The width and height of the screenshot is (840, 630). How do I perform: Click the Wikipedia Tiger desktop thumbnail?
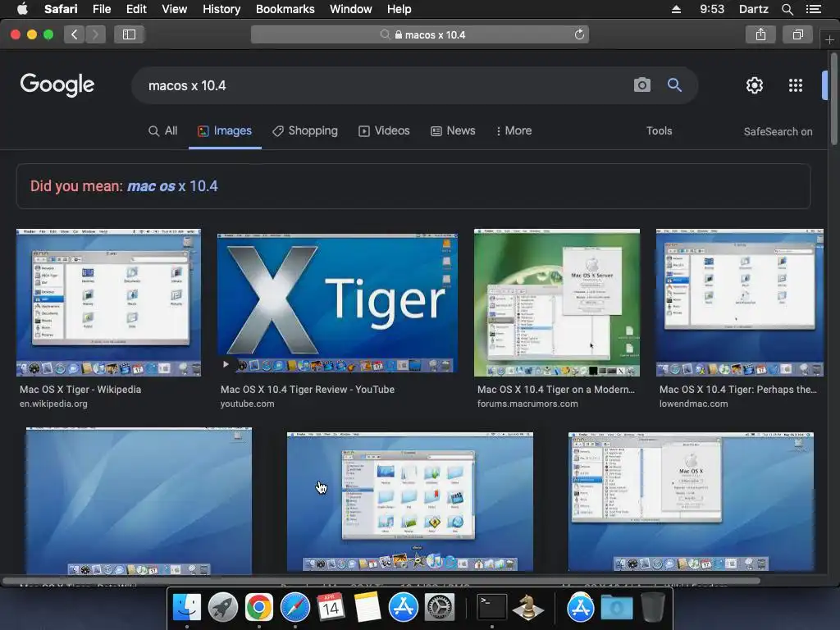[109, 302]
